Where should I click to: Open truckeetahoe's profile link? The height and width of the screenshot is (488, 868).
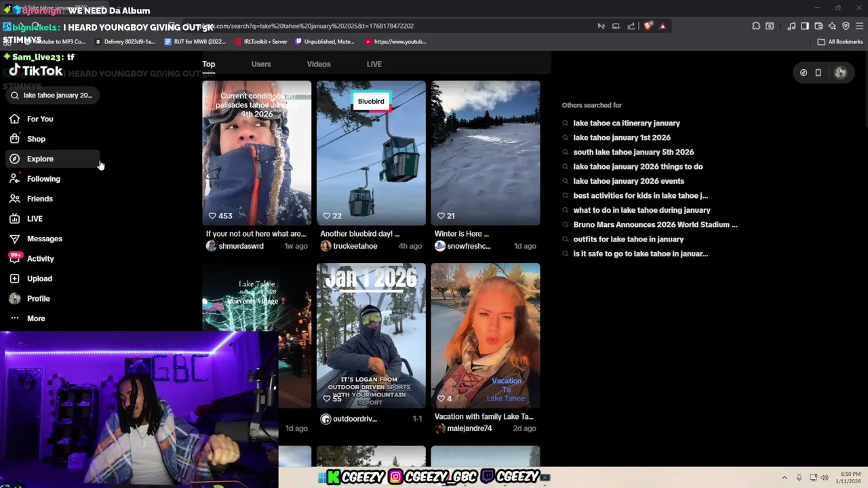click(349, 246)
